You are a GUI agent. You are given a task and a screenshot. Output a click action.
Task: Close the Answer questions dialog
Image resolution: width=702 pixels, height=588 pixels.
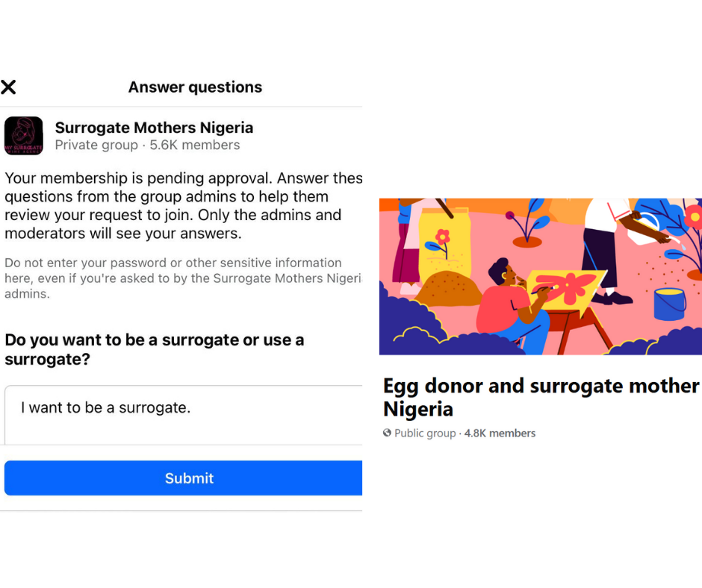click(8, 87)
